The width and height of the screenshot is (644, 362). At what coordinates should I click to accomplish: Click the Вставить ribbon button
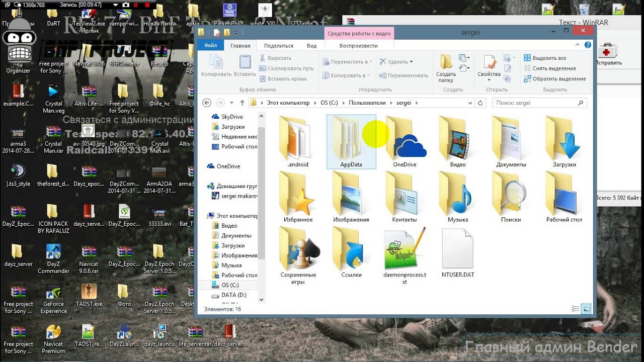click(x=245, y=66)
